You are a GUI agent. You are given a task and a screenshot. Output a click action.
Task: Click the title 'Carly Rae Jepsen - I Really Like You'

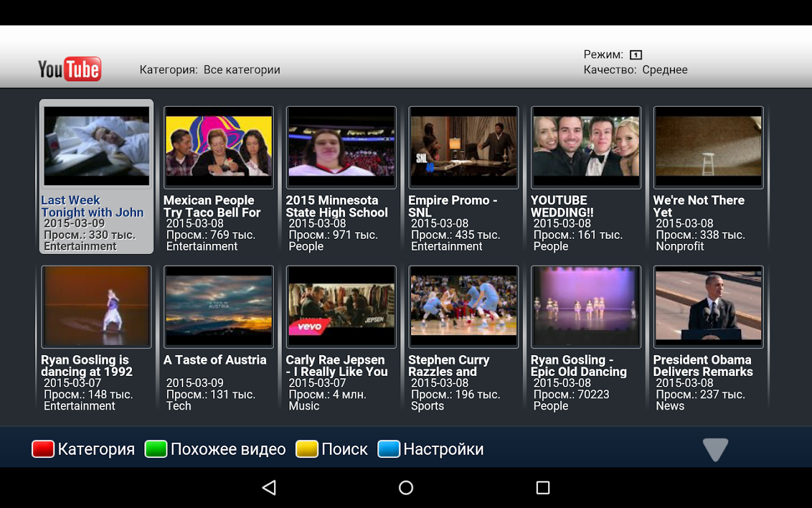(x=337, y=366)
